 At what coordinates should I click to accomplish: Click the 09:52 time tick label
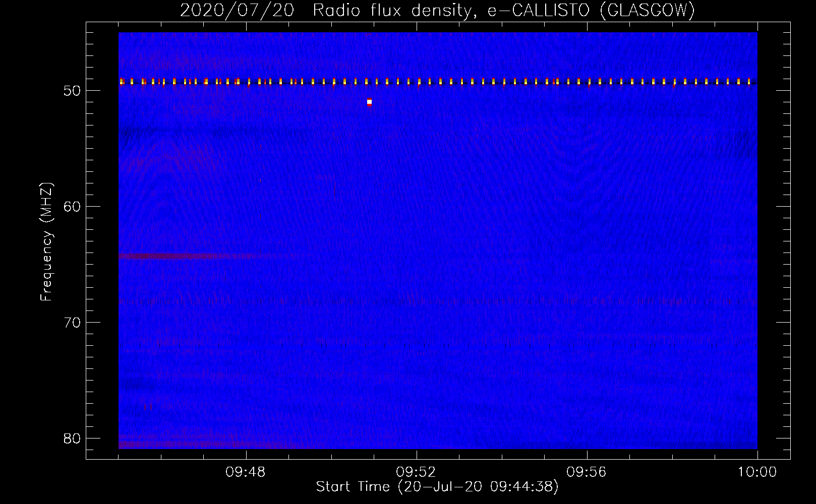[x=416, y=472]
